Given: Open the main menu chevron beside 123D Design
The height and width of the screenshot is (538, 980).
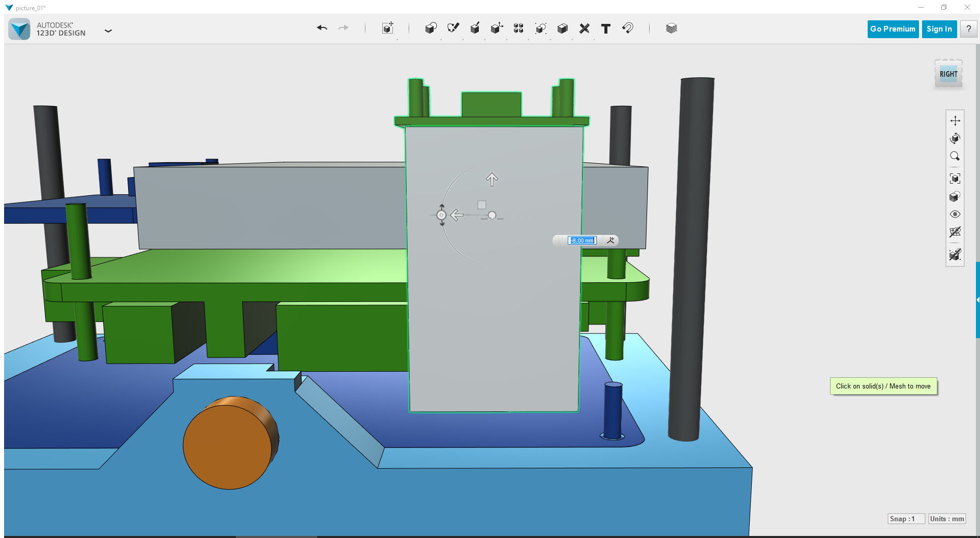Looking at the screenshot, I should coord(108,31).
